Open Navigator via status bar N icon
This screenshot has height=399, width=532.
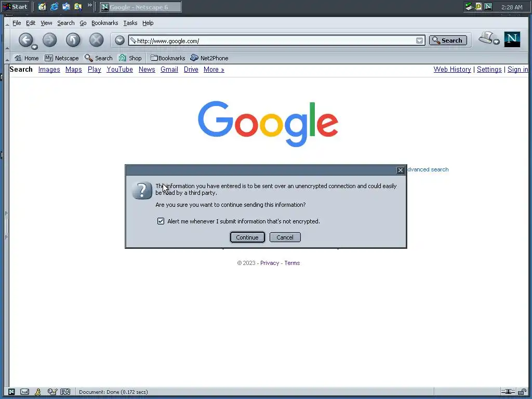[x=11, y=392]
